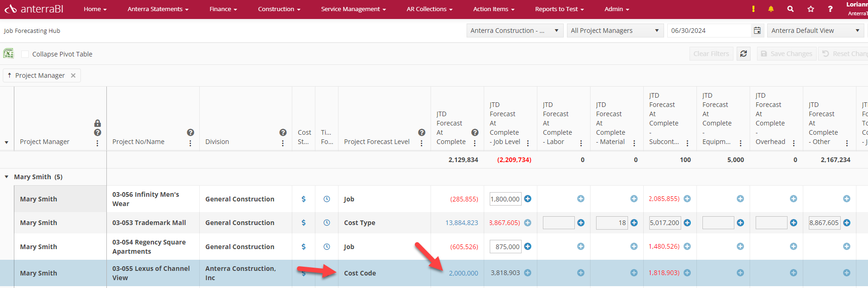
Task: Select 03-053 Trademark Mall project name
Action: click(x=149, y=223)
